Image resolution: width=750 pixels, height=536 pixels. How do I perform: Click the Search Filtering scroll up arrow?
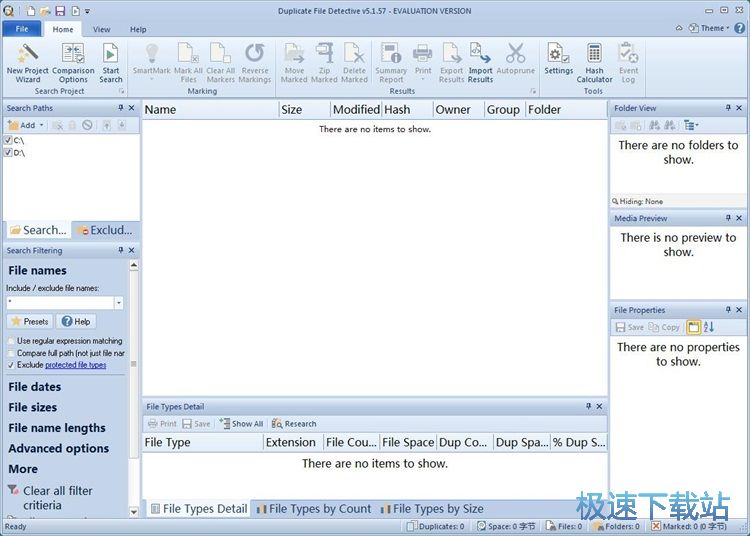[x=134, y=265]
